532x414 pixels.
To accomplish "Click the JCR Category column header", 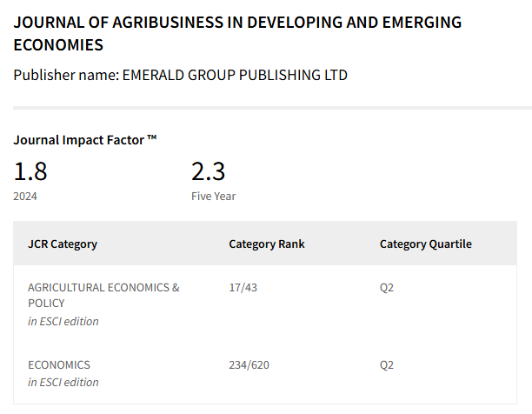I will (63, 244).
